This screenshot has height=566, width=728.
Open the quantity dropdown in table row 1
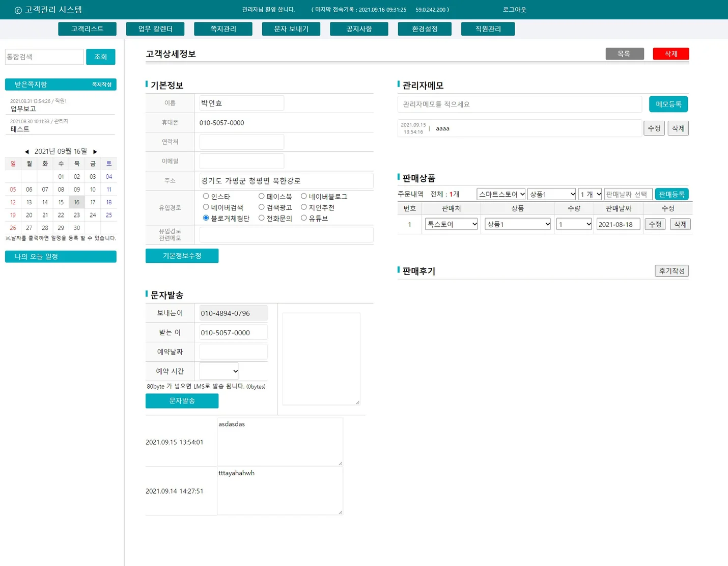click(574, 224)
